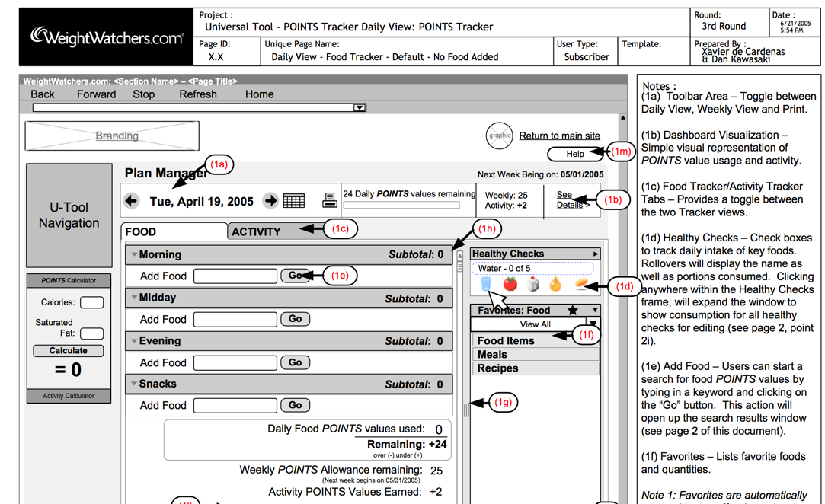Click the Calculate button
This screenshot has height=504, width=825.
[69, 351]
